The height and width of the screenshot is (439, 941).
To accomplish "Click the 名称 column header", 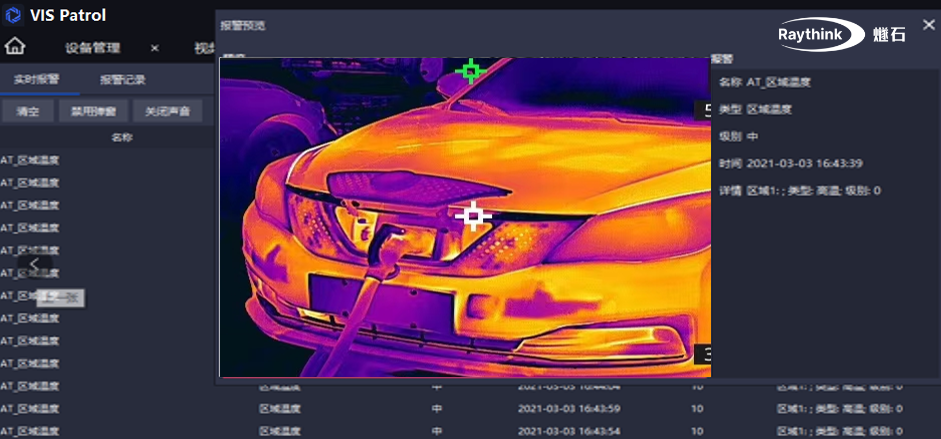I will point(121,137).
